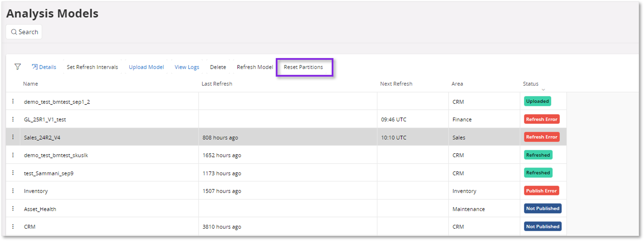Open row menu for CRM model

(13, 226)
